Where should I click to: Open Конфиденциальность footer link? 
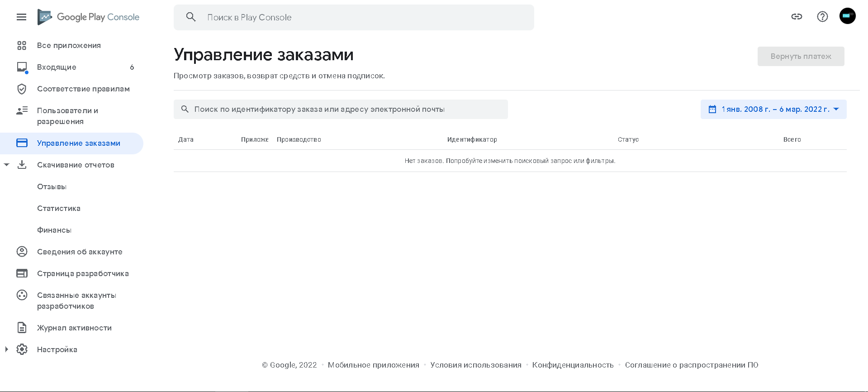click(573, 365)
